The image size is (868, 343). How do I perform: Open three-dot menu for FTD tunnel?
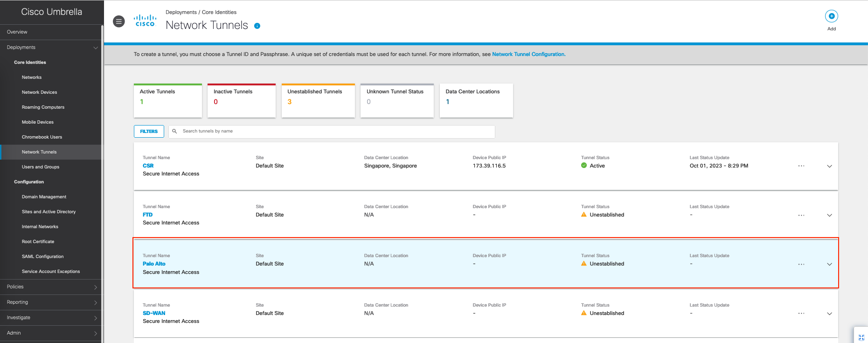click(x=801, y=215)
